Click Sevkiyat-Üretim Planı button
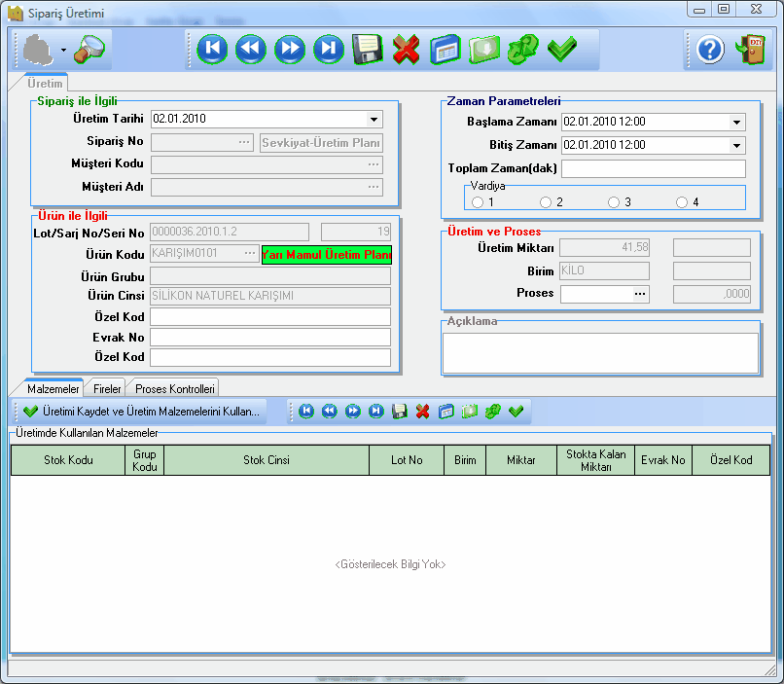 (321, 143)
